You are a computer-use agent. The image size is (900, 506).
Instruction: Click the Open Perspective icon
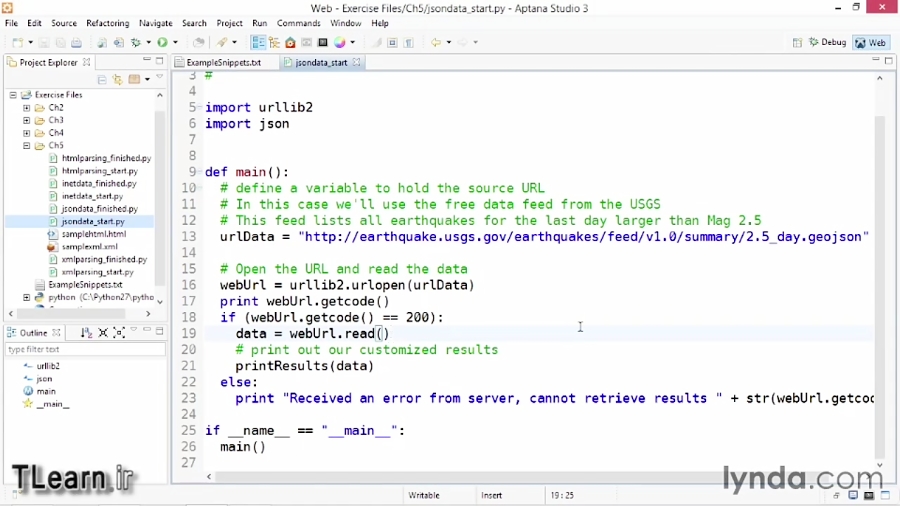(797, 43)
